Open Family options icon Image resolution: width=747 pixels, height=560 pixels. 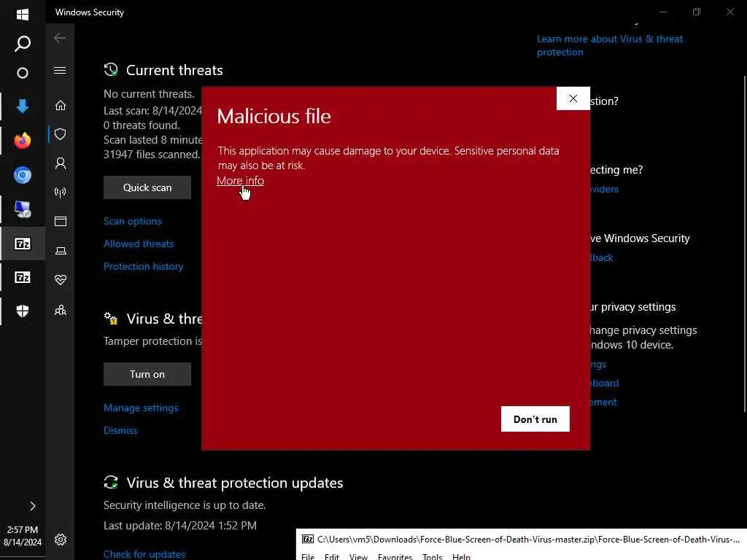[60, 310]
